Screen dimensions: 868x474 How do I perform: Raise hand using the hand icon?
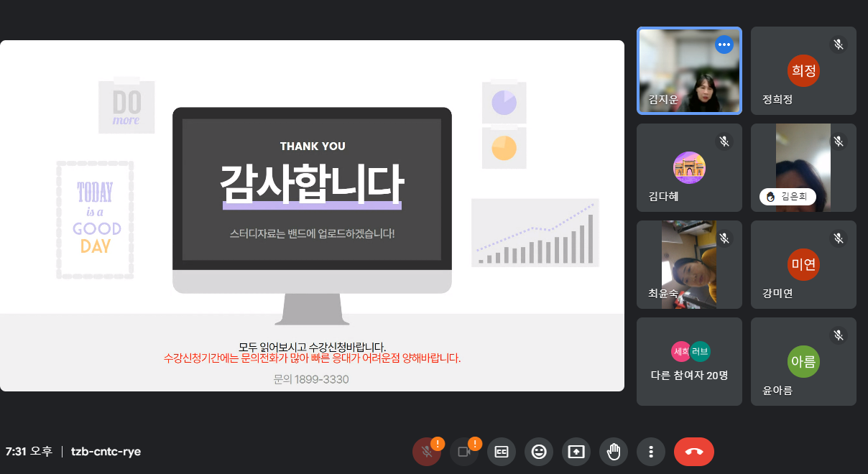point(614,452)
